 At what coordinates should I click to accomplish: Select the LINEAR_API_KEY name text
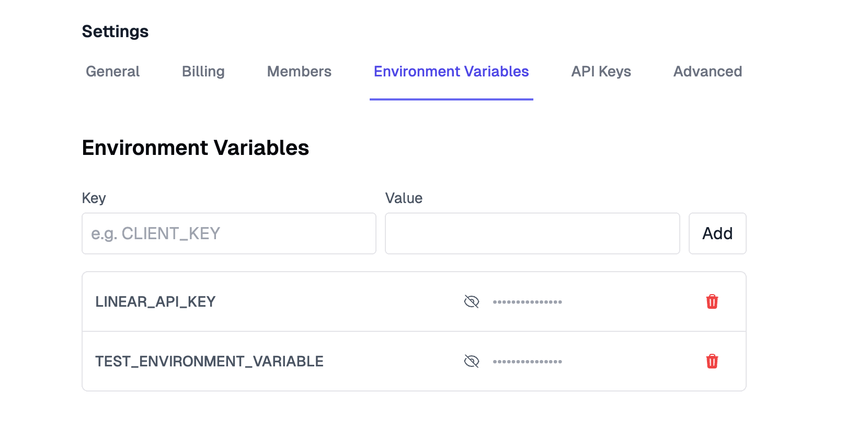155,302
